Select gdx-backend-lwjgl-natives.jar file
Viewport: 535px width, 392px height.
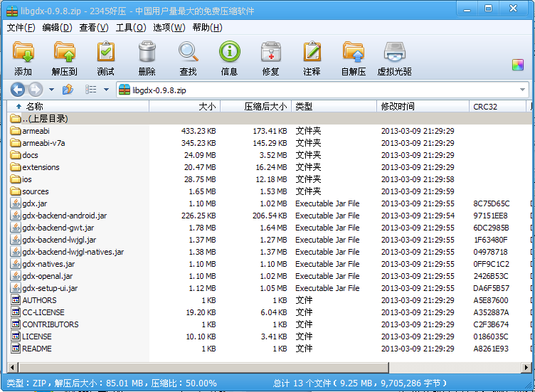[x=73, y=252]
